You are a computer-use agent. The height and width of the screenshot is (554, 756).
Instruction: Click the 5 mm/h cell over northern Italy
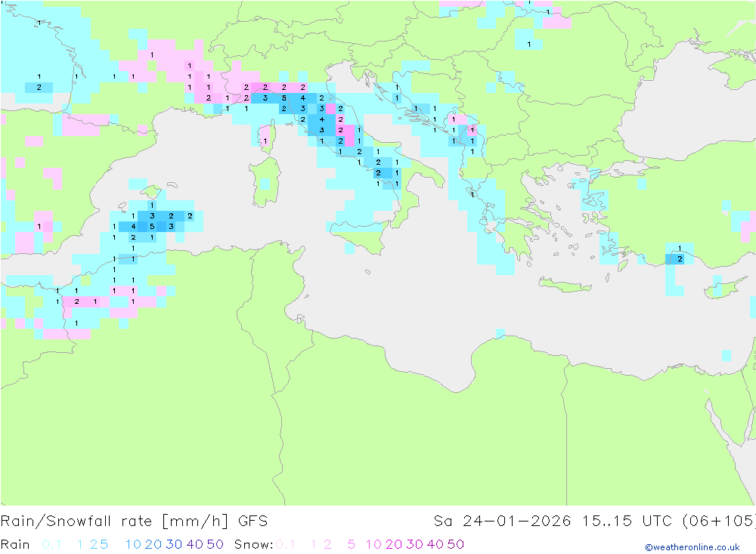tap(284, 98)
